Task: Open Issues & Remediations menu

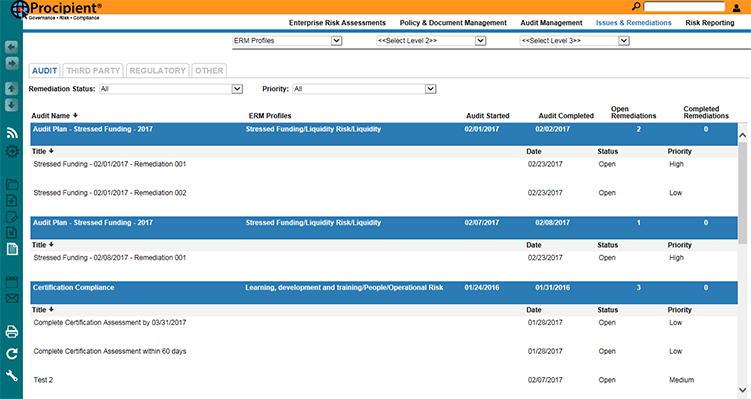Action: coord(634,23)
